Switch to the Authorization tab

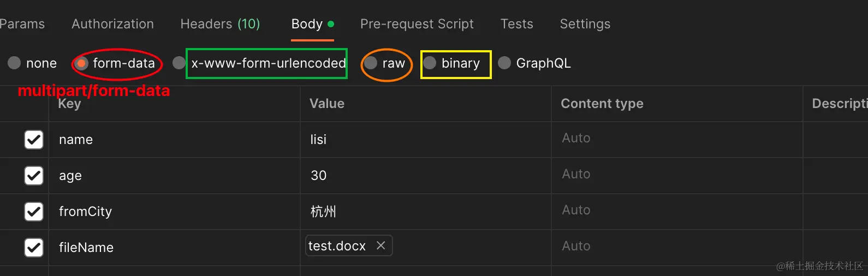112,24
